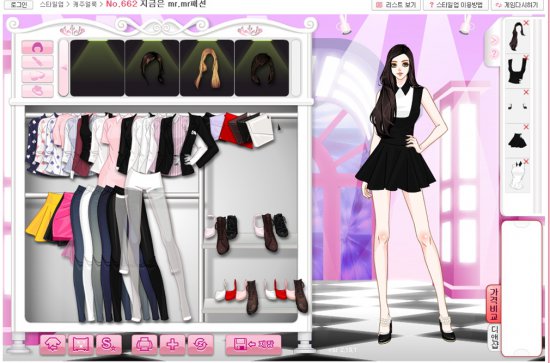Choose the short brown bob hairstyle

(x=262, y=68)
